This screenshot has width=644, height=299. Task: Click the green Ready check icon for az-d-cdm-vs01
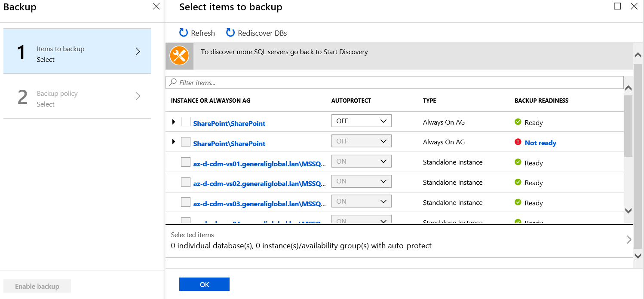(518, 162)
